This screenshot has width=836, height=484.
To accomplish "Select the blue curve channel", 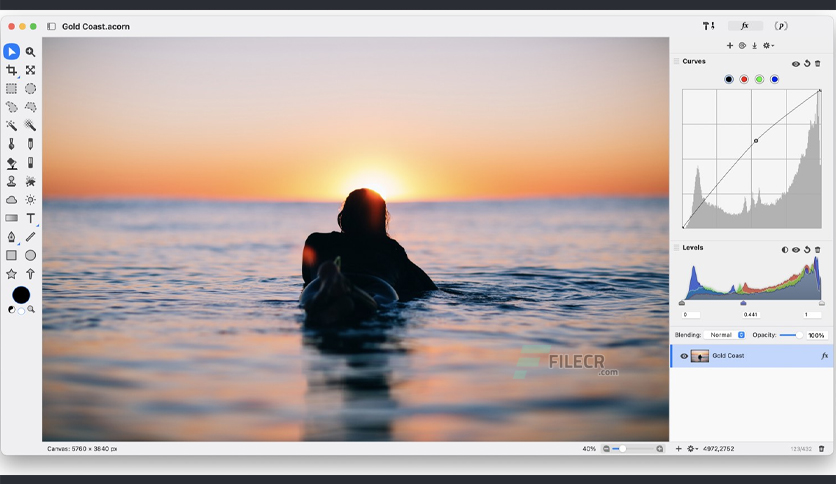I will tap(775, 79).
